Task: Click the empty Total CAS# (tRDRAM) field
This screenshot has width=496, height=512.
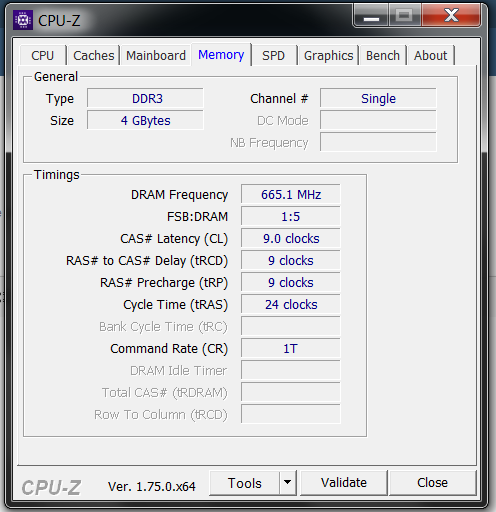Action: pyautogui.click(x=291, y=392)
